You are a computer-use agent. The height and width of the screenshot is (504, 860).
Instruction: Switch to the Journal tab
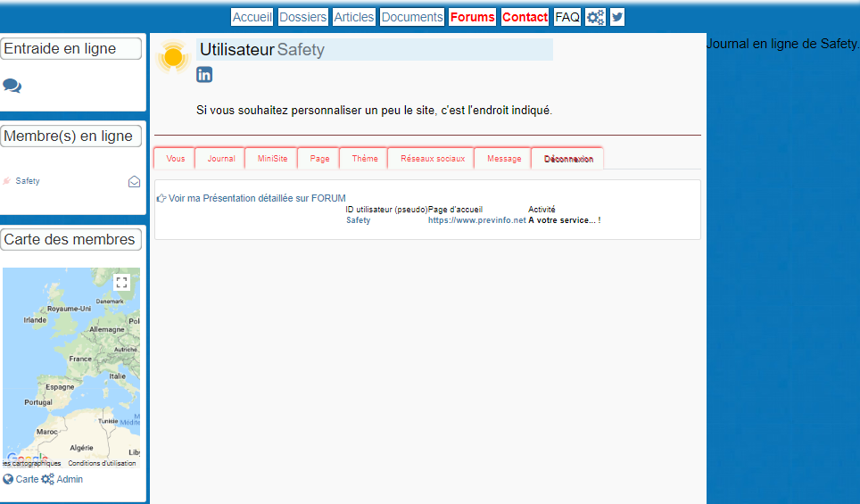coord(221,159)
